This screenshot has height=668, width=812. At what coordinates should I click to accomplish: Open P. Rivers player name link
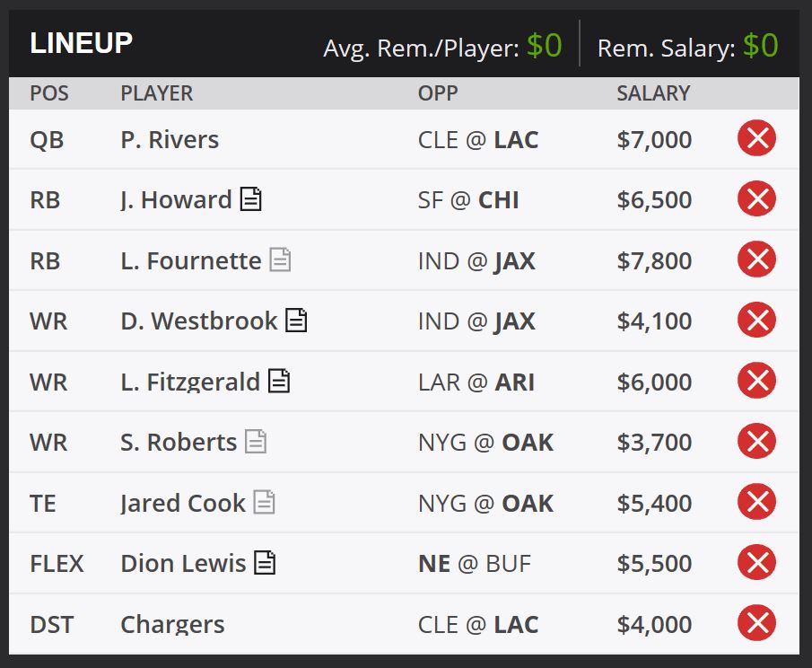[x=170, y=139]
